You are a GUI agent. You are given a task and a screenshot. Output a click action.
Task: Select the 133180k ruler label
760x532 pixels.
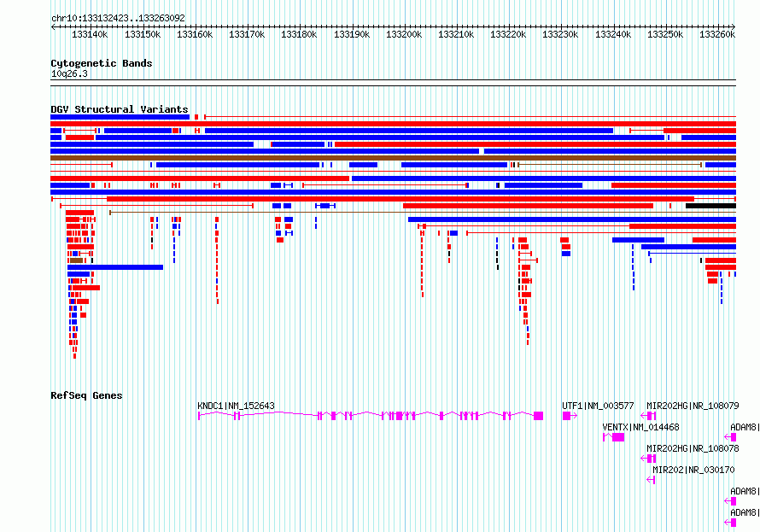(x=299, y=34)
